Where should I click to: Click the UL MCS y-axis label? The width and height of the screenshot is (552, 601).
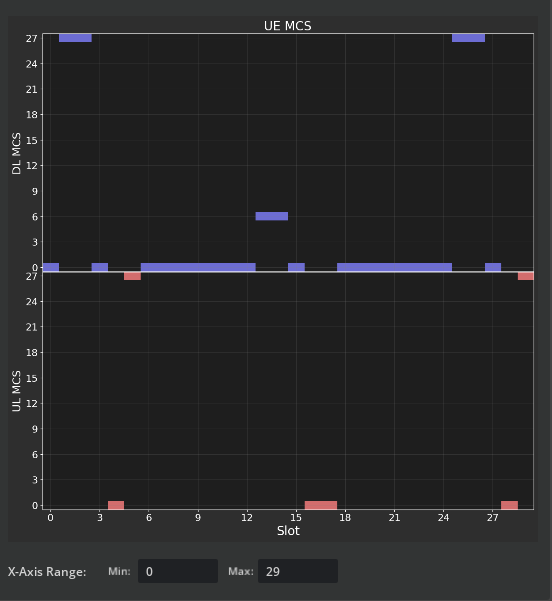[x=16, y=391]
